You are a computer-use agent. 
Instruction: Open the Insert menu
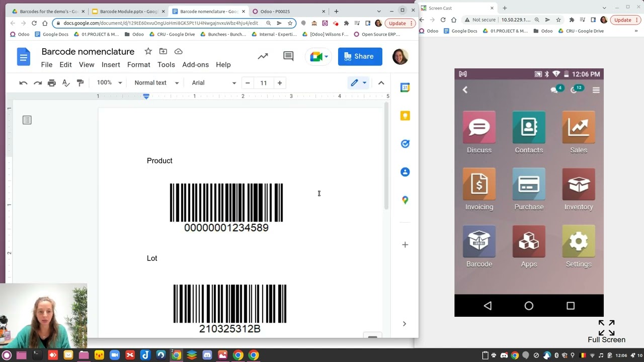pos(111,64)
